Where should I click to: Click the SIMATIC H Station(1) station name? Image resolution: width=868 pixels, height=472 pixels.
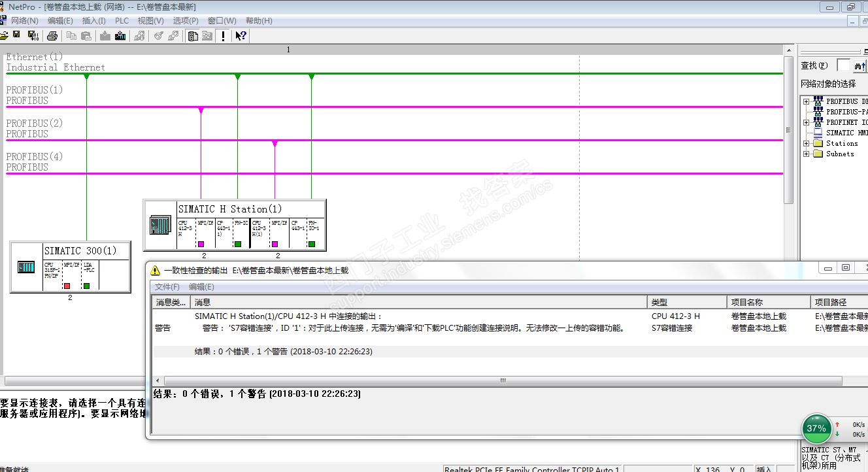(230, 209)
